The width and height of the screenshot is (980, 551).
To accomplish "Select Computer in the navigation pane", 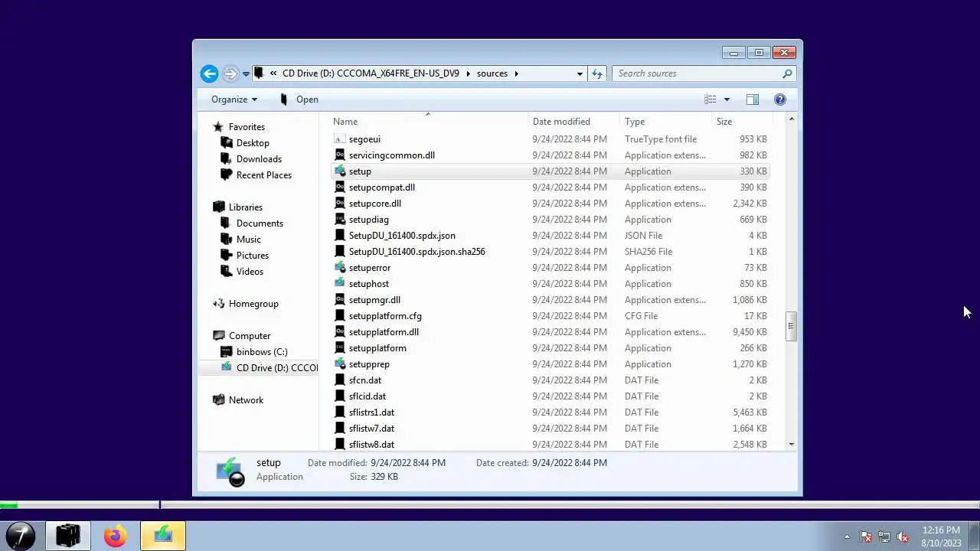I will (250, 336).
